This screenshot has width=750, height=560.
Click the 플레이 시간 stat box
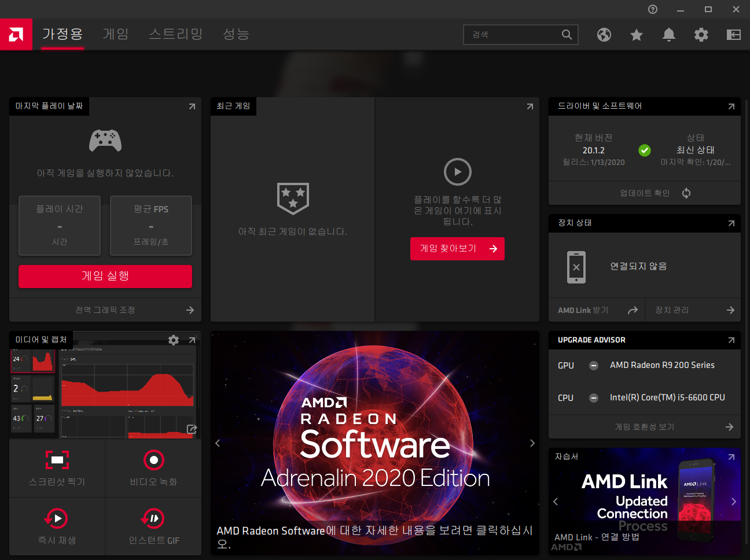60,226
